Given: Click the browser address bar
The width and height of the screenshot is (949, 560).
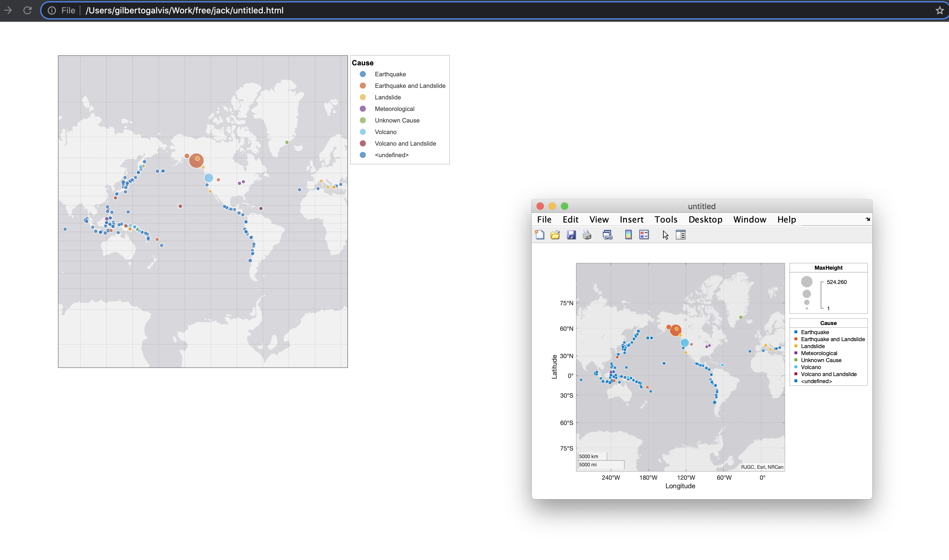Looking at the screenshot, I should (453, 10).
